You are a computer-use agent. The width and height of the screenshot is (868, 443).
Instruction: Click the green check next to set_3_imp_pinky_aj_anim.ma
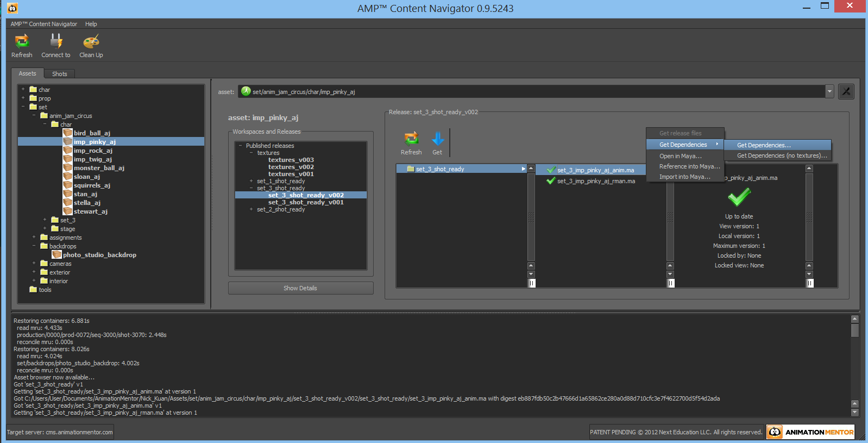[x=551, y=170]
